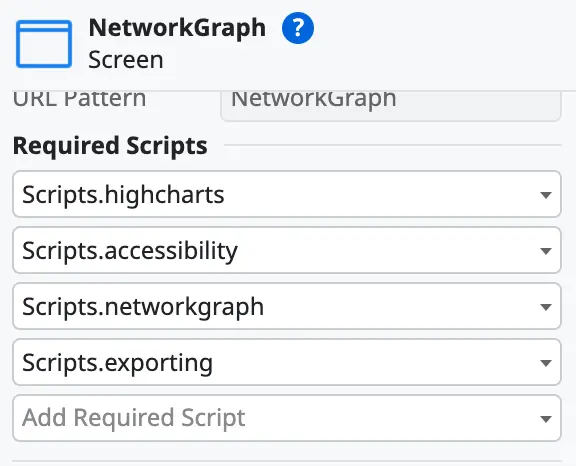Viewport: 576px width, 466px height.
Task: Click the URL Pattern NetworkGraph input field
Action: (391, 105)
